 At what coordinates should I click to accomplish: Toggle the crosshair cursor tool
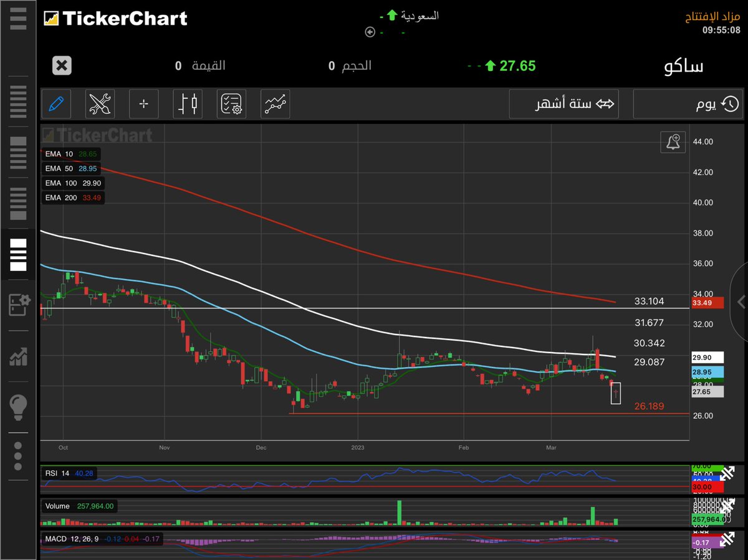(x=144, y=103)
